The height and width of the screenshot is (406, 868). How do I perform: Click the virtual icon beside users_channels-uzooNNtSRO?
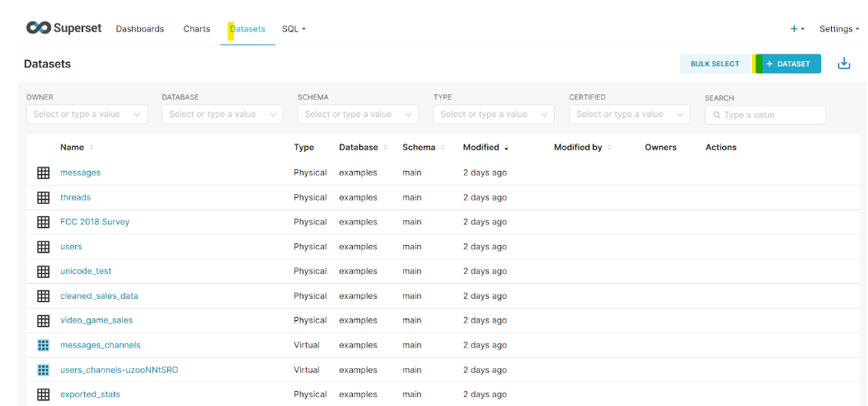44,370
